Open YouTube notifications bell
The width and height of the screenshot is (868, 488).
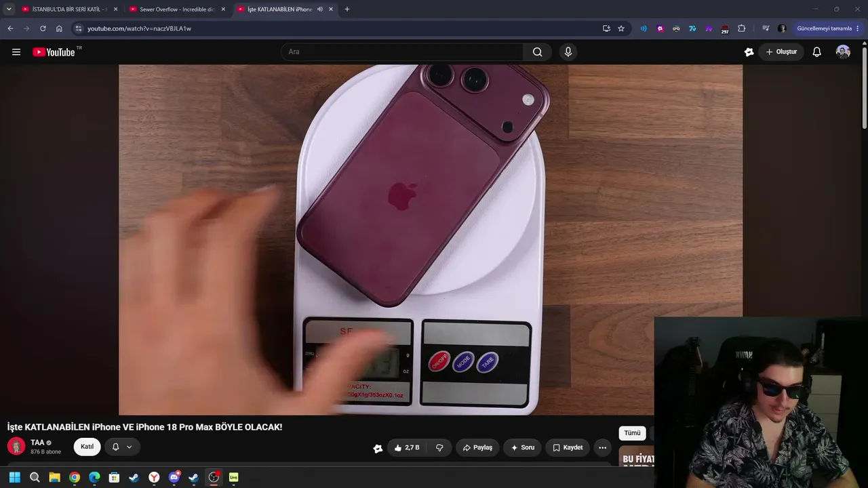817,52
